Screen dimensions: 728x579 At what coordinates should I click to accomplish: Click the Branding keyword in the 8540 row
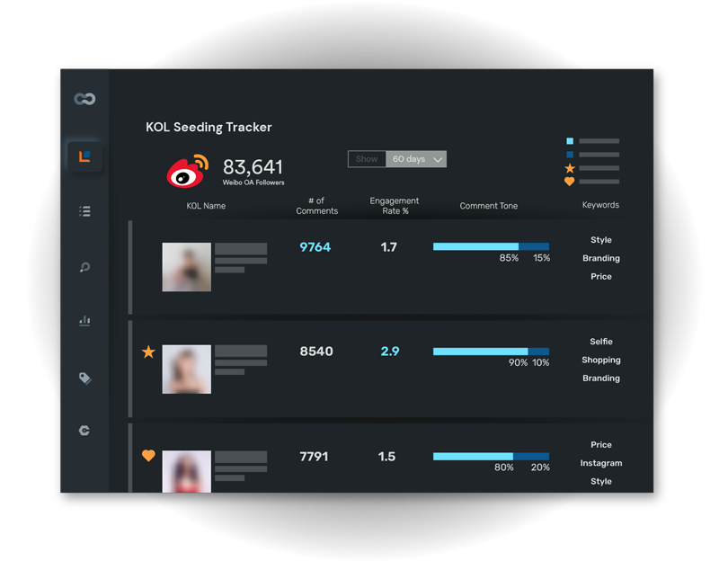(x=601, y=378)
